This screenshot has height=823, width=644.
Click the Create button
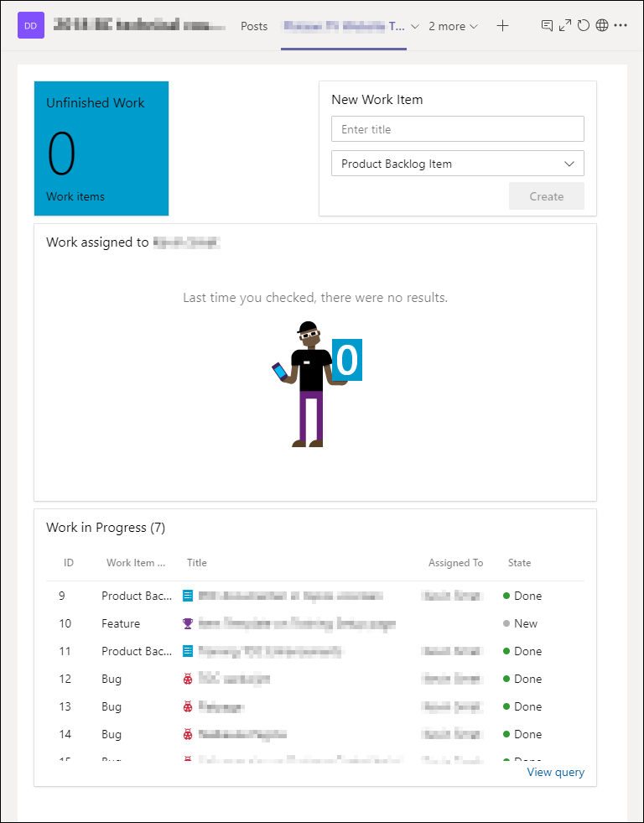click(x=547, y=196)
